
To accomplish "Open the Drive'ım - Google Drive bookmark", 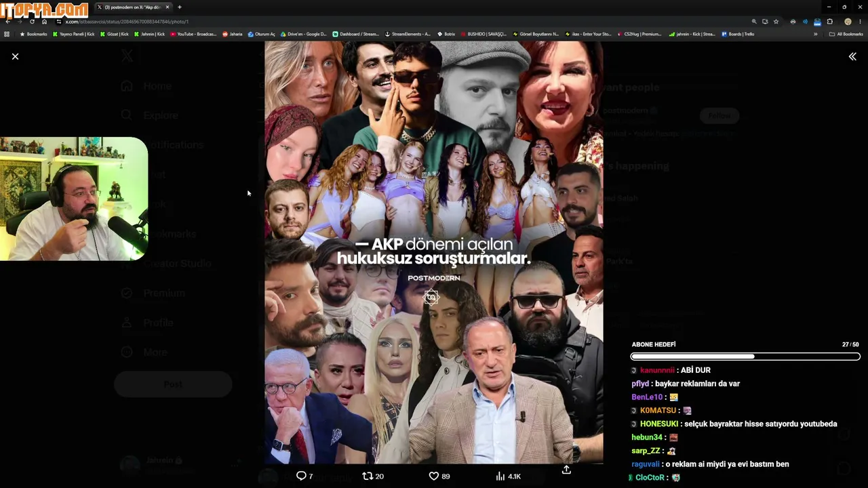I will click(x=304, y=34).
